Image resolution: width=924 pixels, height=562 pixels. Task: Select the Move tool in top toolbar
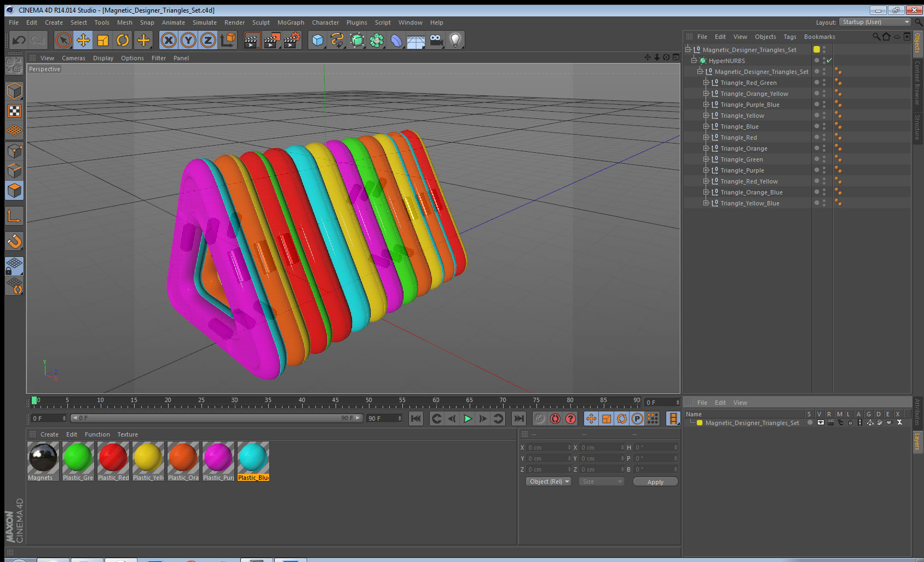tap(83, 40)
